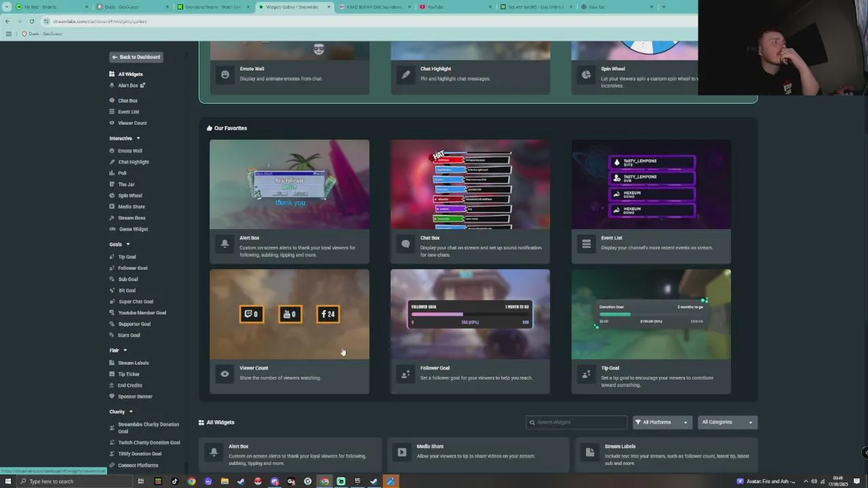This screenshot has height=488, width=868.
Task: Click the Emote Wall smiley icon in the top cards
Action: pos(224,74)
